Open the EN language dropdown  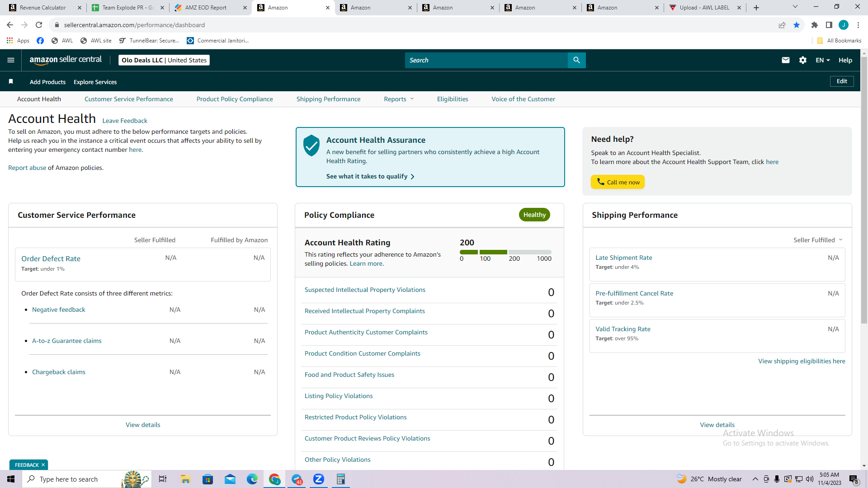tap(823, 60)
